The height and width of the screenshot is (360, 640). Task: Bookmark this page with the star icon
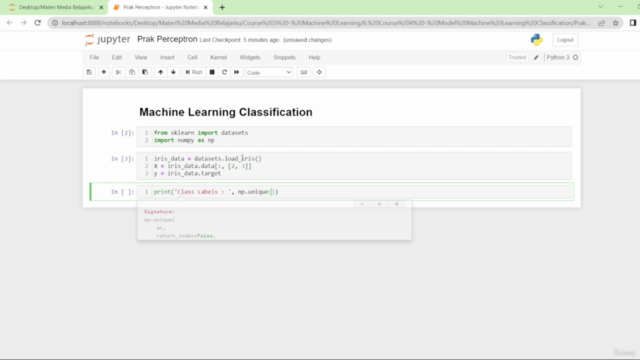pos(616,23)
